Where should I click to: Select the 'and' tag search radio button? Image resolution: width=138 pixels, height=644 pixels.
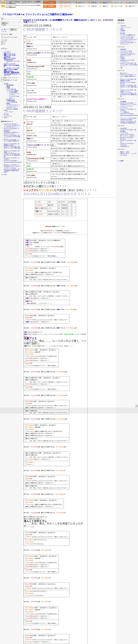[x=5, y=30]
